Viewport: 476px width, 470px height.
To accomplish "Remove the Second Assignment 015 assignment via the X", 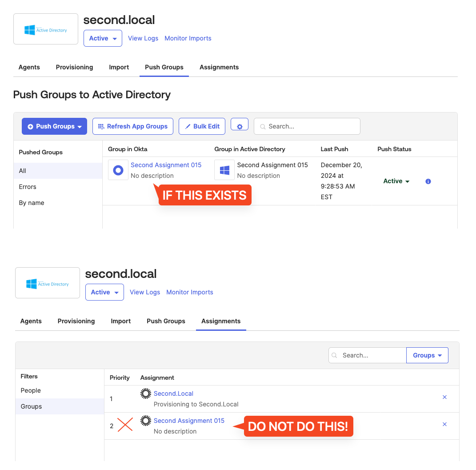I will (x=444, y=424).
